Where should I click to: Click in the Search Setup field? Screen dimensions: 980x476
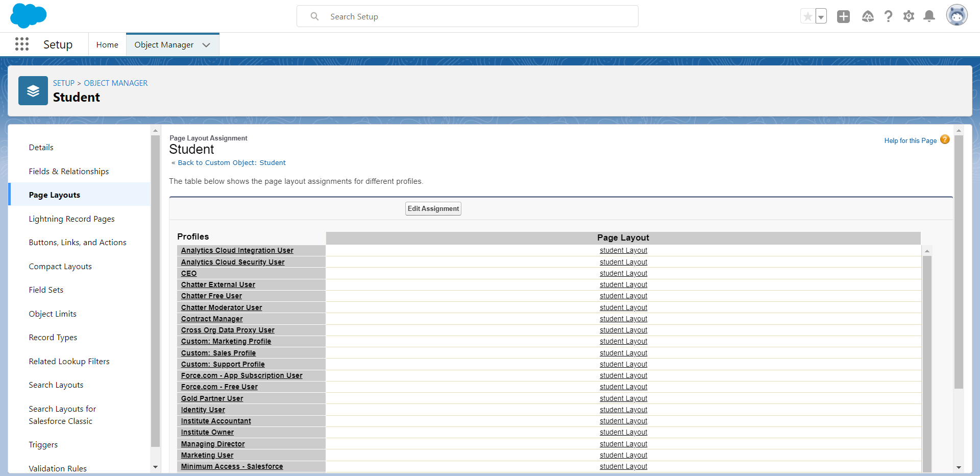[x=468, y=16]
